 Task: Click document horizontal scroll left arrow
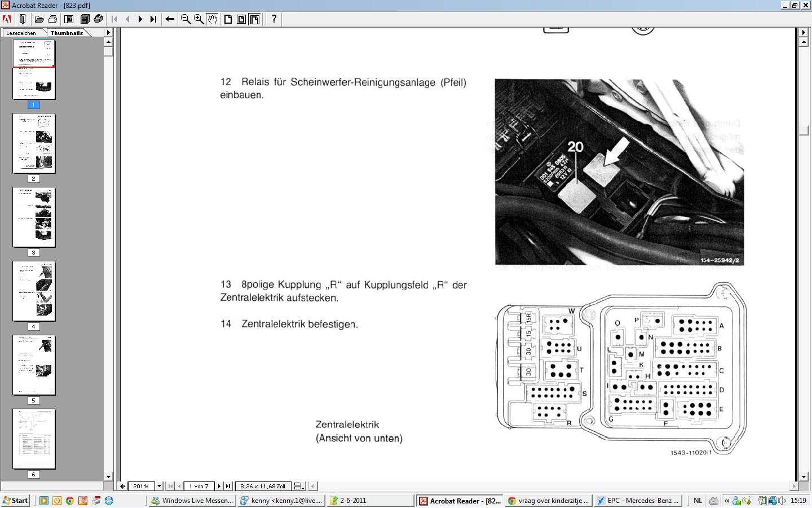pos(313,486)
